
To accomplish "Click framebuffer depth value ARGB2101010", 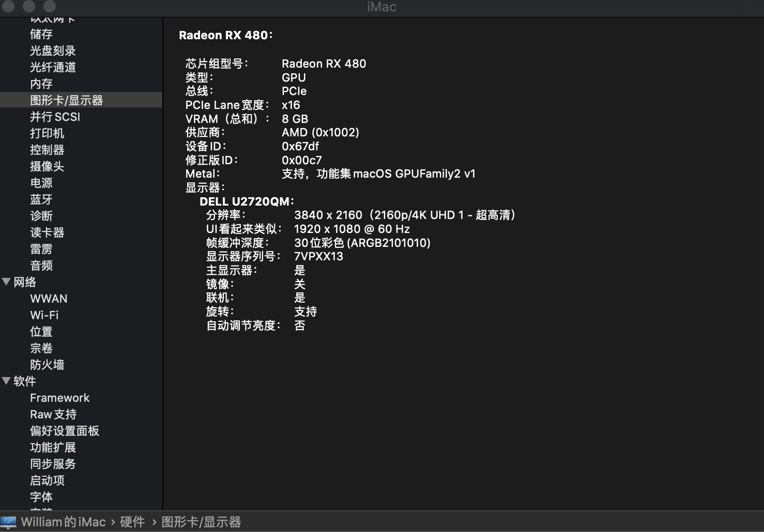I will click(x=362, y=243).
